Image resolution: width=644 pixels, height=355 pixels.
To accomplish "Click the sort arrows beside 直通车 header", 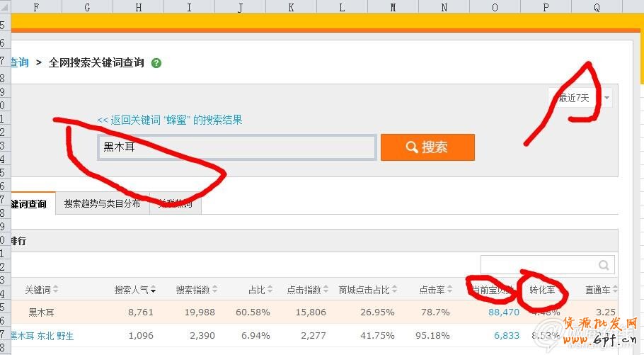I will pyautogui.click(x=616, y=290).
